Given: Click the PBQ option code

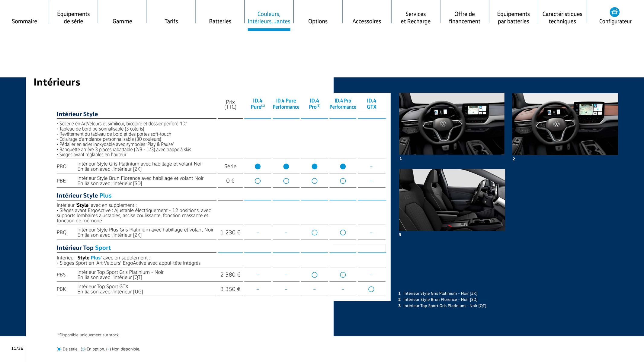Looking at the screenshot, I should point(62,232).
